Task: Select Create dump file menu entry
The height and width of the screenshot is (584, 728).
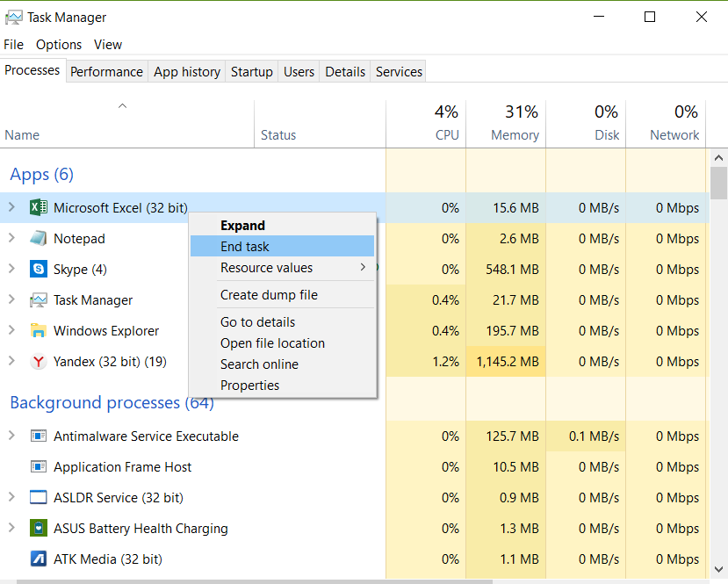Action: point(282,294)
